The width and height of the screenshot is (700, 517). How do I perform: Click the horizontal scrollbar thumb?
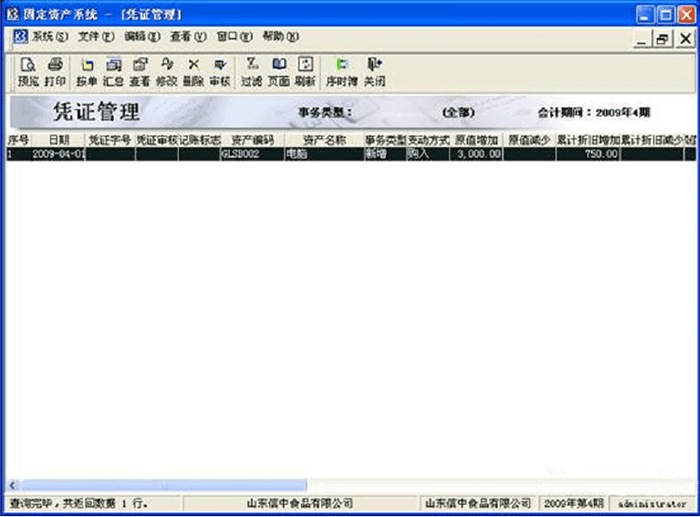[x=164, y=485]
